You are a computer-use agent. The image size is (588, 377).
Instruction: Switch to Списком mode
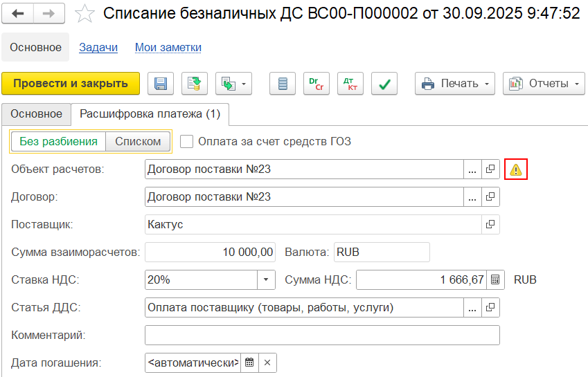pos(138,142)
